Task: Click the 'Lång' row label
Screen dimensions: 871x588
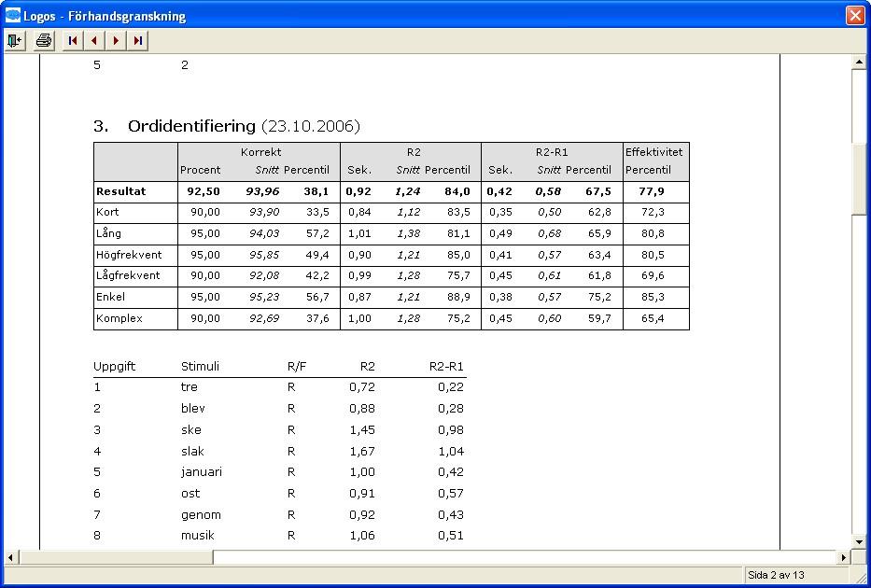Action: (x=108, y=233)
